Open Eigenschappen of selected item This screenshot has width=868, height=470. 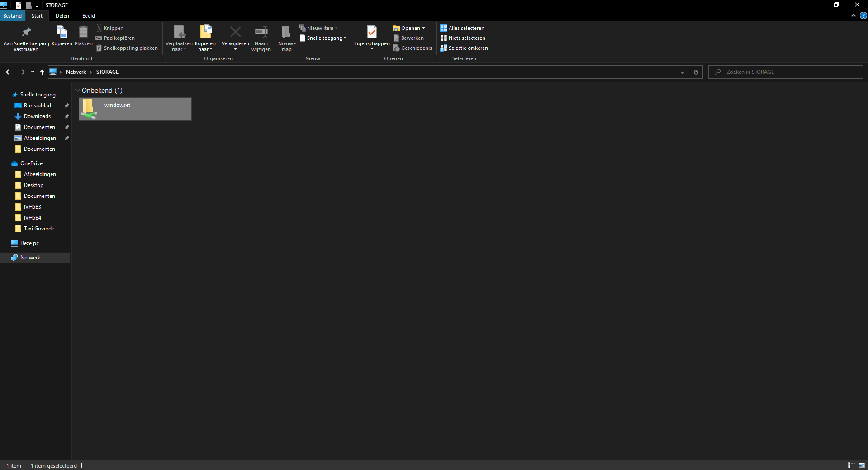pos(372,38)
